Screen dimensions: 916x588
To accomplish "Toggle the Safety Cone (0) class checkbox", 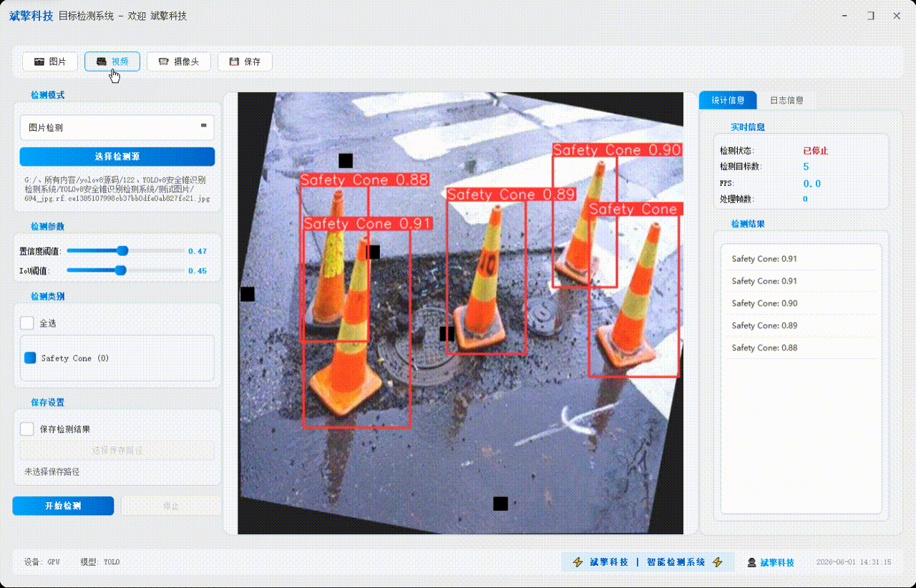I will (30, 358).
